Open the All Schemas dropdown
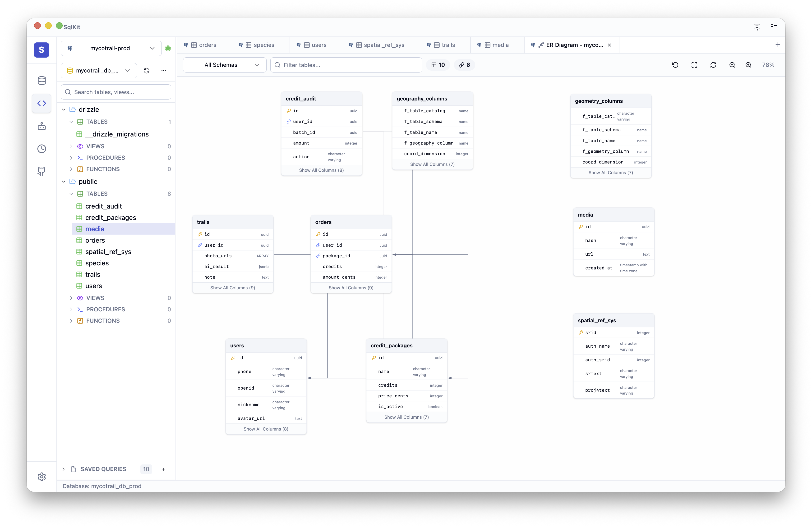Image resolution: width=812 pixels, height=527 pixels. pyautogui.click(x=225, y=65)
